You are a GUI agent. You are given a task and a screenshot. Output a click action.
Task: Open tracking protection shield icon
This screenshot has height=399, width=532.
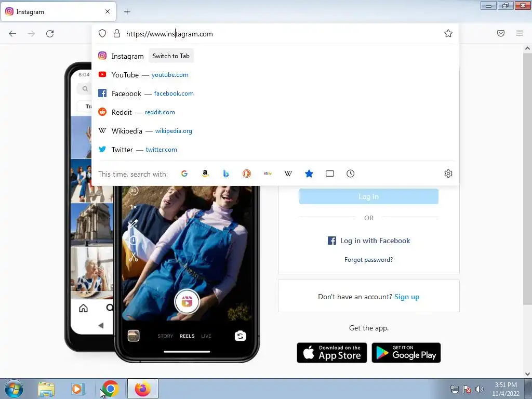(x=102, y=33)
